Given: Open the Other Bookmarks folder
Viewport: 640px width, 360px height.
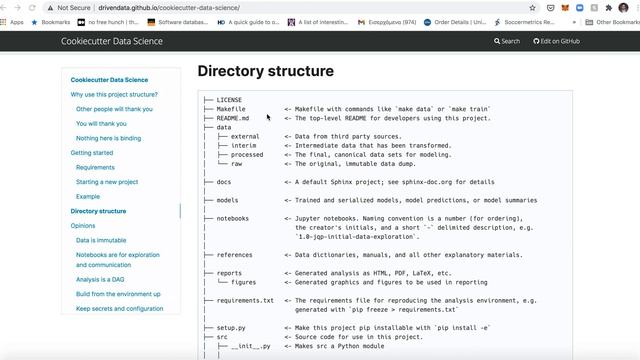Looking at the screenshot, I should tap(612, 22).
